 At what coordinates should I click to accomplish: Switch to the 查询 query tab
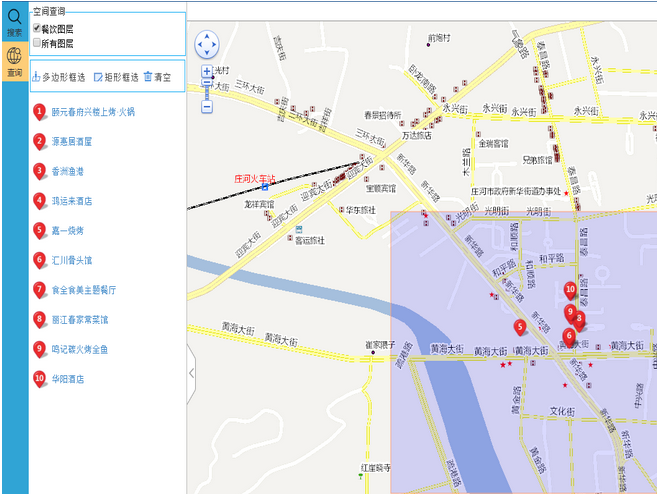(15, 61)
